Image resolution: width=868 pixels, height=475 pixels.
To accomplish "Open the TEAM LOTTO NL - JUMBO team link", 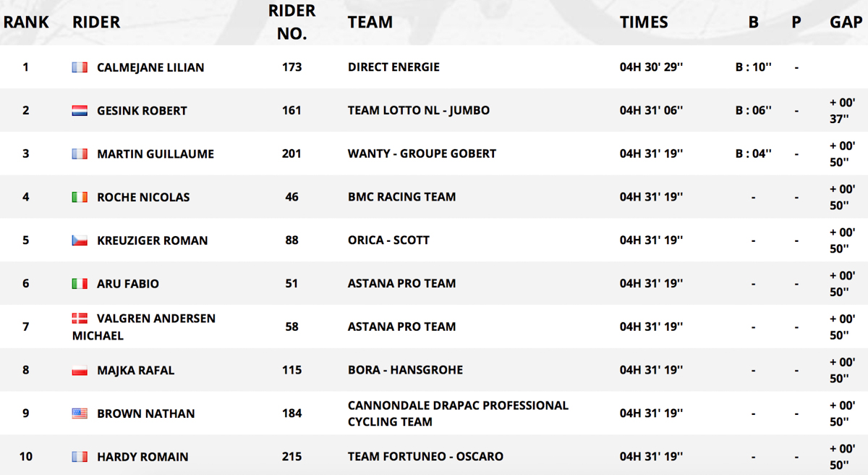I will [x=419, y=111].
